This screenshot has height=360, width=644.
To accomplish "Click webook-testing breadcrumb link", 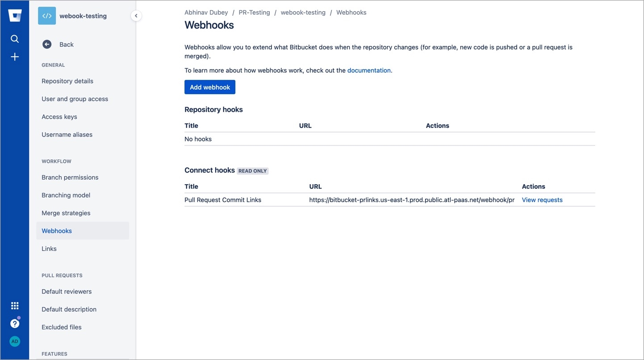I will point(303,12).
